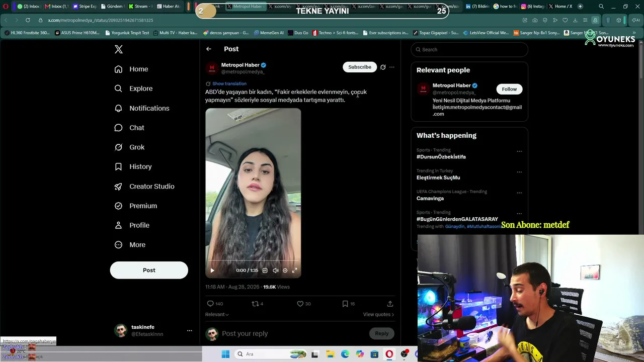
Task: Open the Home page from the sidebar
Action: click(x=131, y=69)
